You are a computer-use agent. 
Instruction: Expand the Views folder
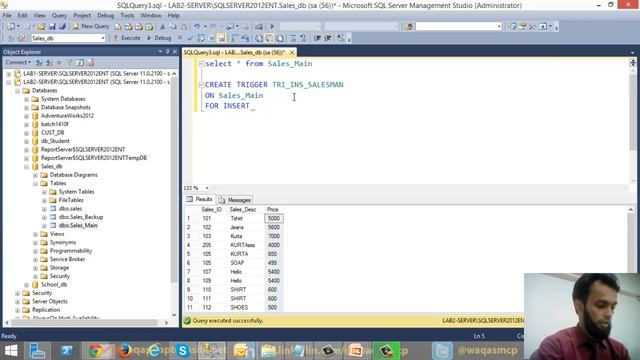pos(35,234)
